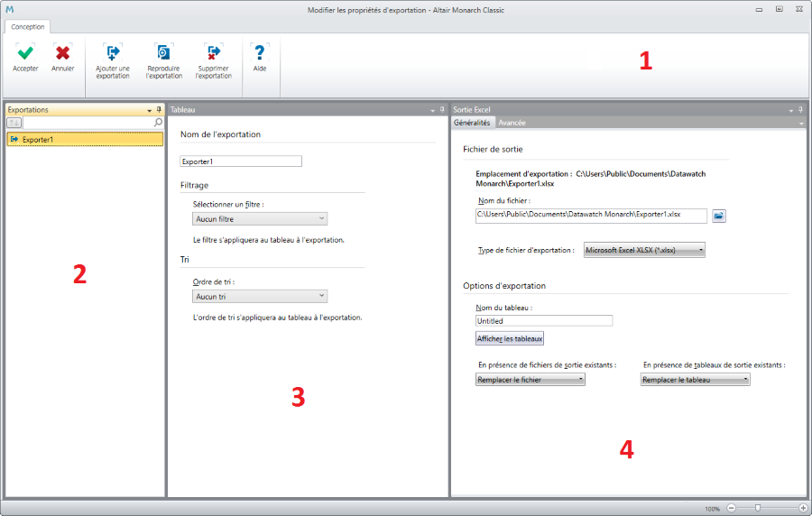Click the Options d'exportation heading

click(x=504, y=286)
